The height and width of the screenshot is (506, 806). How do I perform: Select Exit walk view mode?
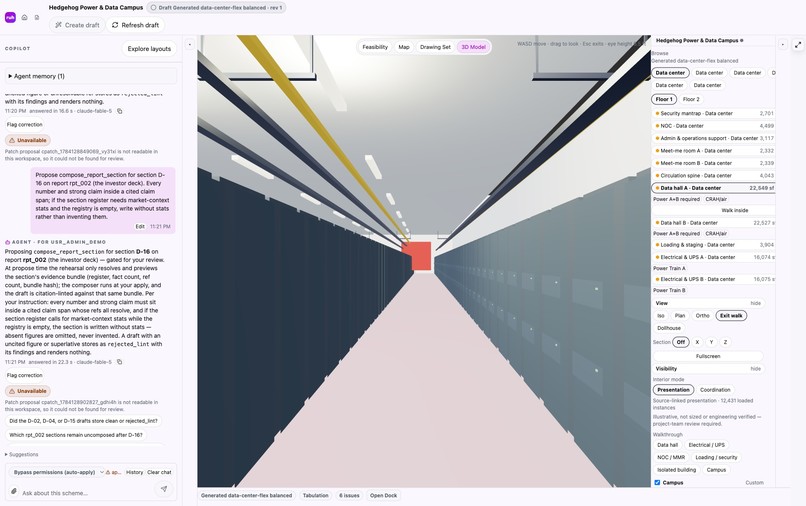pos(731,316)
